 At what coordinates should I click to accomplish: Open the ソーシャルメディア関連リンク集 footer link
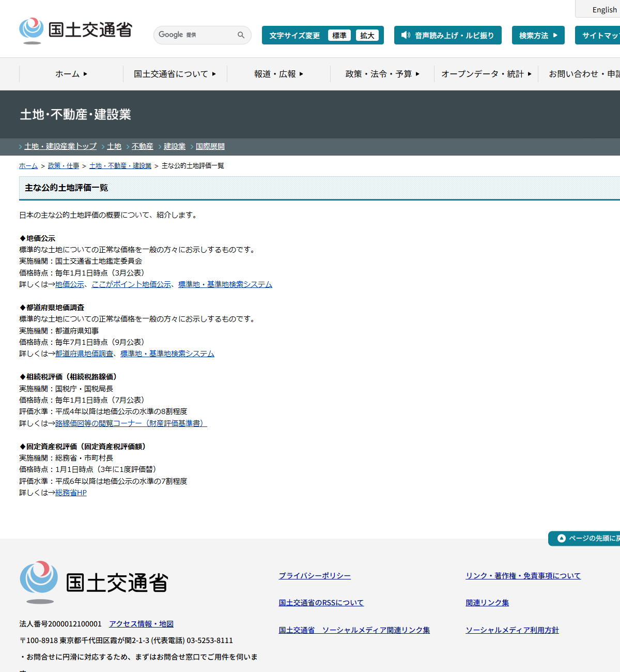(x=354, y=630)
